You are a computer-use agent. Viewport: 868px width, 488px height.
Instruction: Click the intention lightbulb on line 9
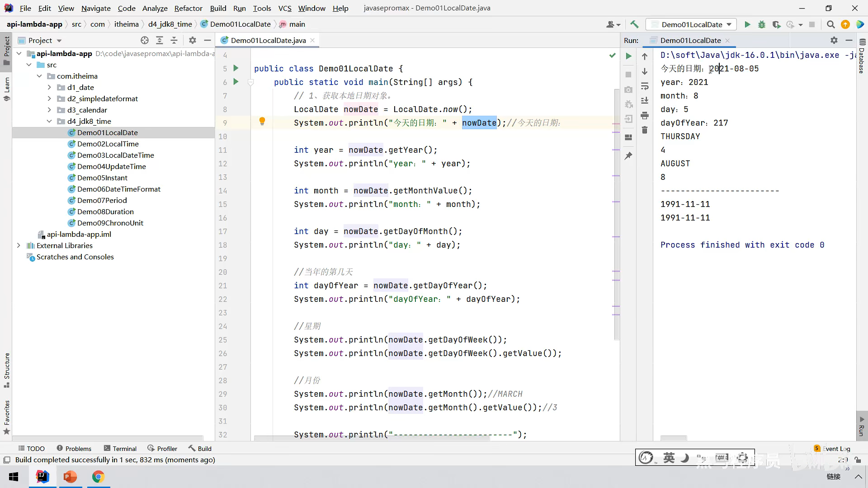tap(262, 121)
